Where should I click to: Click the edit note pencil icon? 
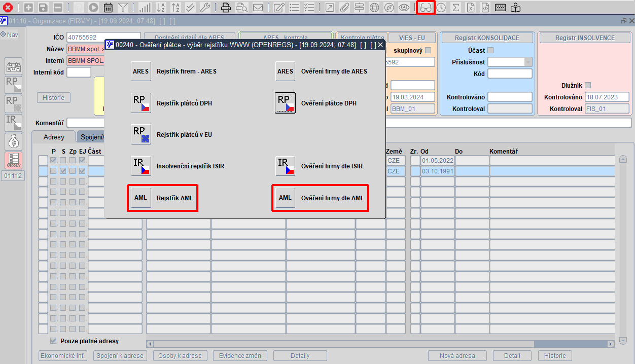pos(279,8)
